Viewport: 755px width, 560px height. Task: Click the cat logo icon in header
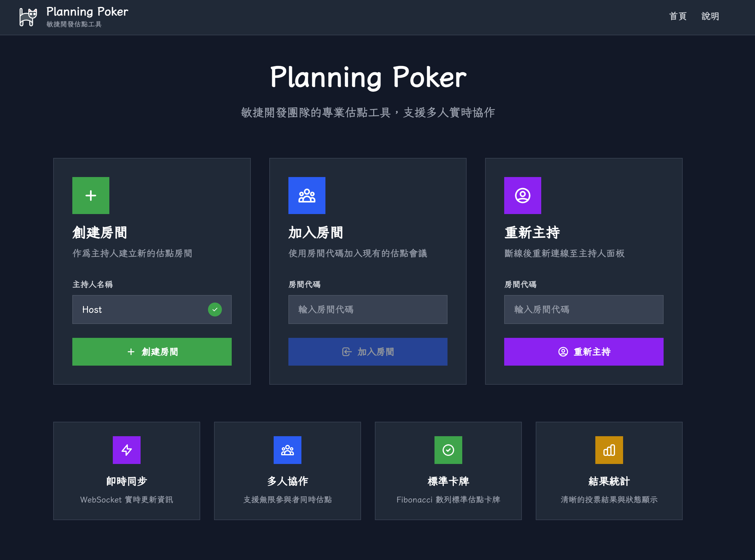(28, 17)
